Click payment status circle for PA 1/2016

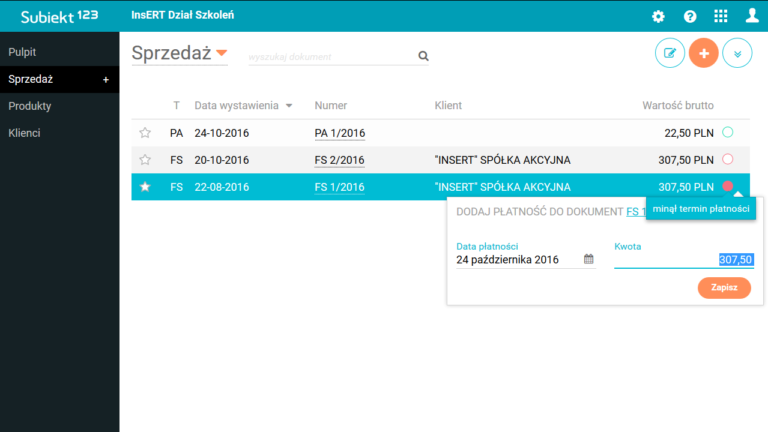(x=728, y=132)
